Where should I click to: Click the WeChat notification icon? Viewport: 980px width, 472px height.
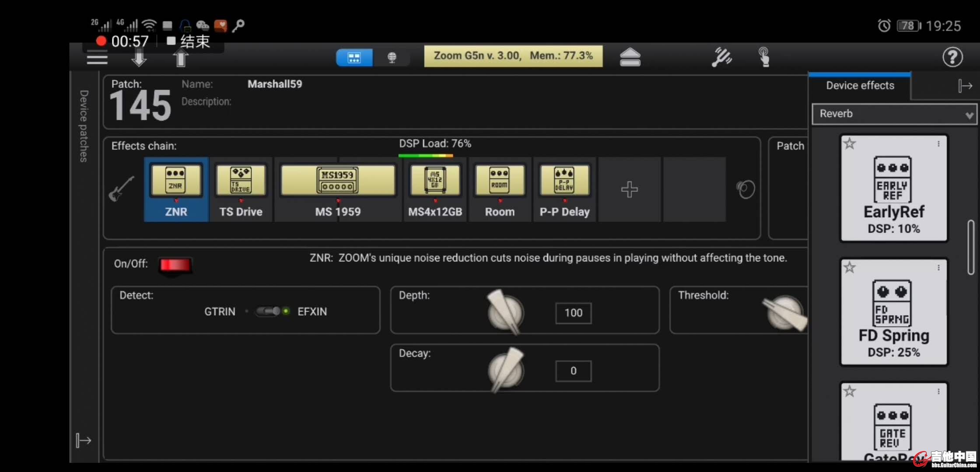[x=202, y=26]
